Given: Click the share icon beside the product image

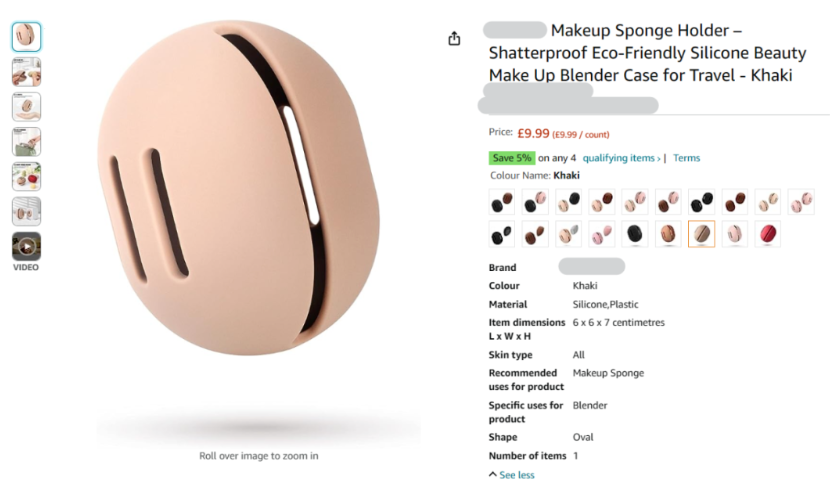Looking at the screenshot, I should click(454, 39).
